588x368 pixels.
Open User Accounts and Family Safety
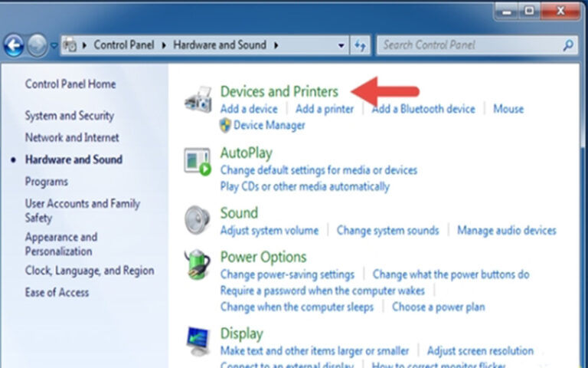(83, 211)
